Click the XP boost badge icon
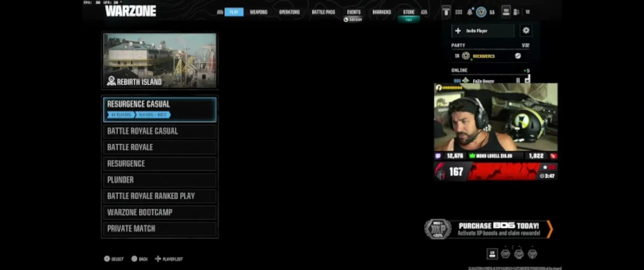This screenshot has width=644, height=270. [x=438, y=229]
